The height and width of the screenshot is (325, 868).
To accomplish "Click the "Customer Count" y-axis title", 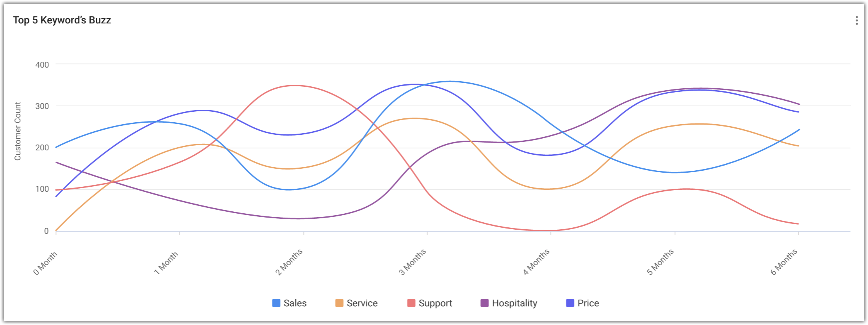I will pos(18,131).
